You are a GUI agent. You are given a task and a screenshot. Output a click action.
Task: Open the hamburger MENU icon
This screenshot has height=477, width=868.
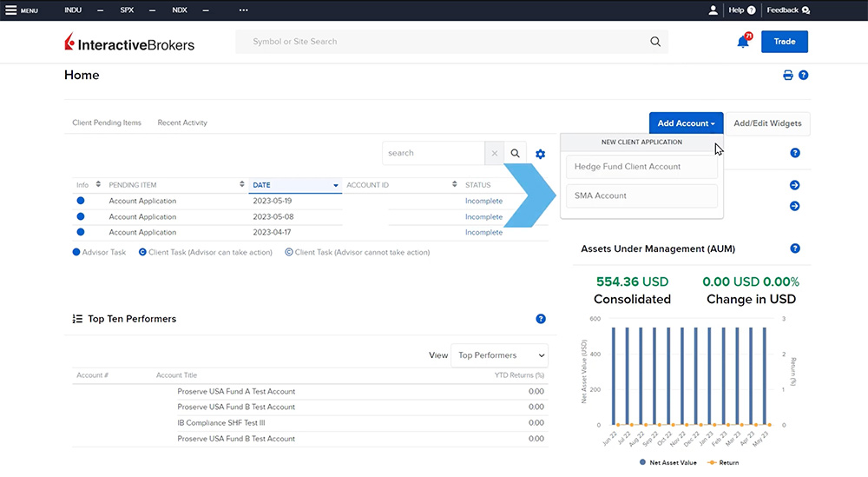click(12, 10)
